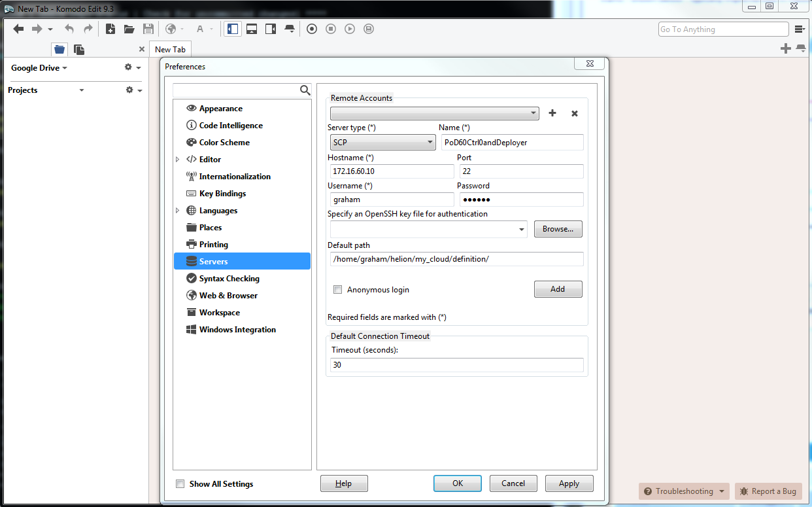The width and height of the screenshot is (812, 507).
Task: Create a new file from toolbar
Action: tap(110, 29)
